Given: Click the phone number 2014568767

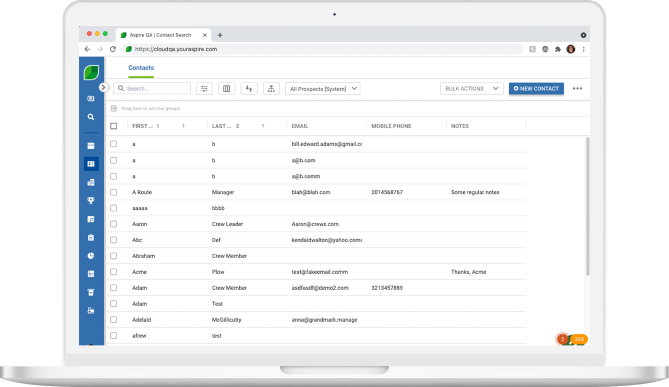Looking at the screenshot, I should tap(387, 192).
